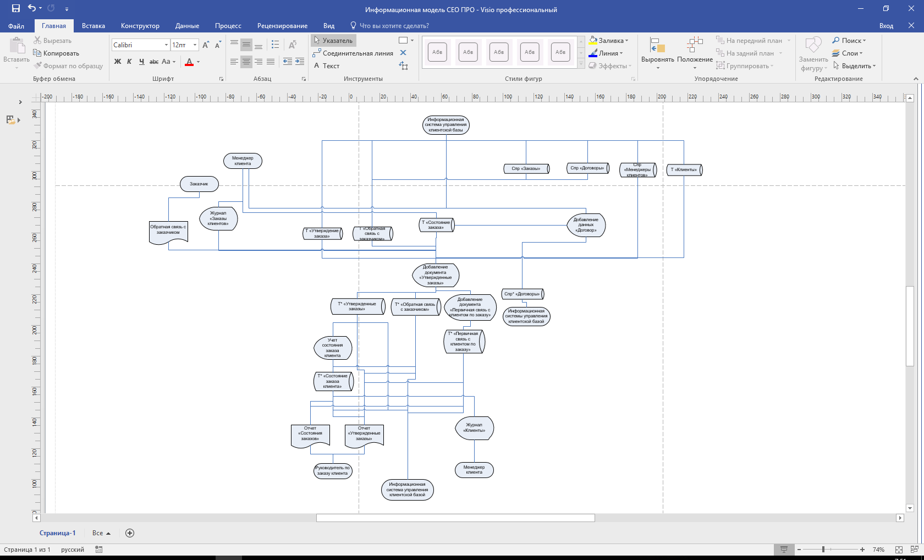
Task: Click the save icon in title bar
Action: point(15,8)
